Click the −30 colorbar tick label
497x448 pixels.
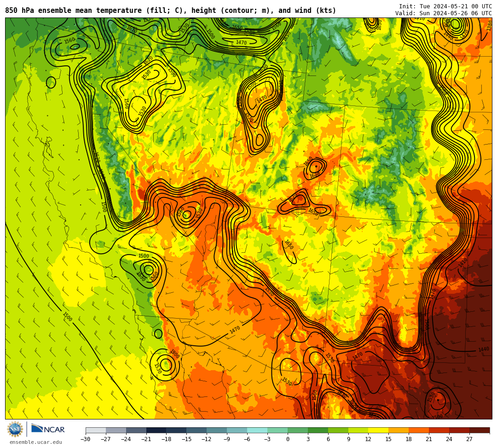tap(86, 439)
